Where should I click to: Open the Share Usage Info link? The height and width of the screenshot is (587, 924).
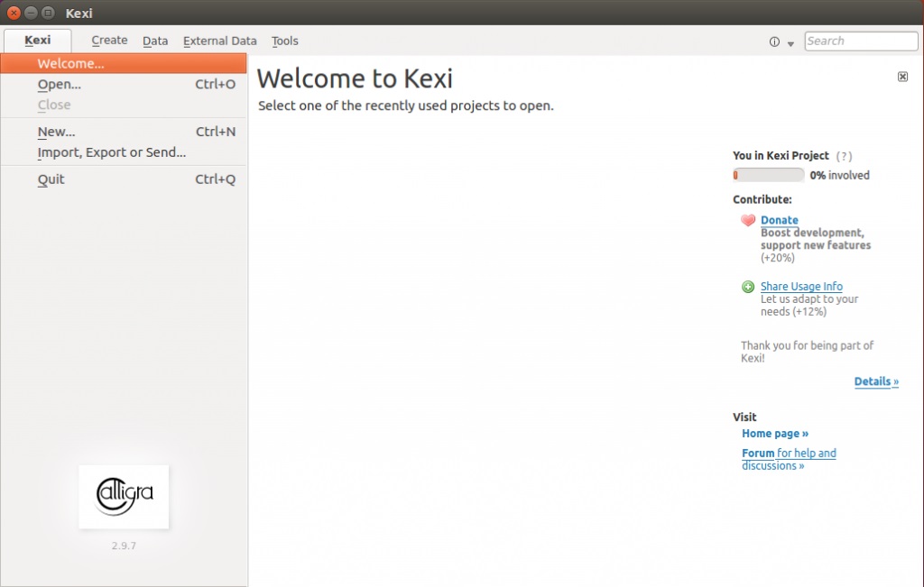(801, 287)
